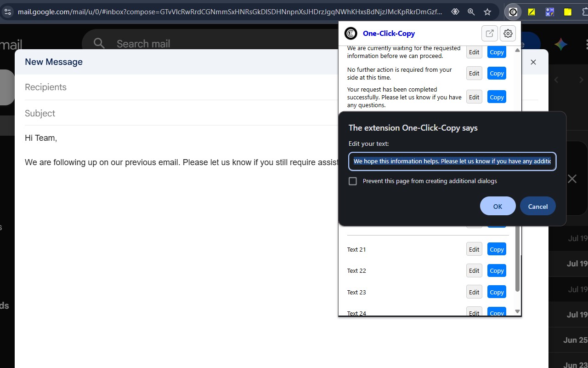Click the Gmail URL in address bar
The image size is (588, 368).
(230, 12)
